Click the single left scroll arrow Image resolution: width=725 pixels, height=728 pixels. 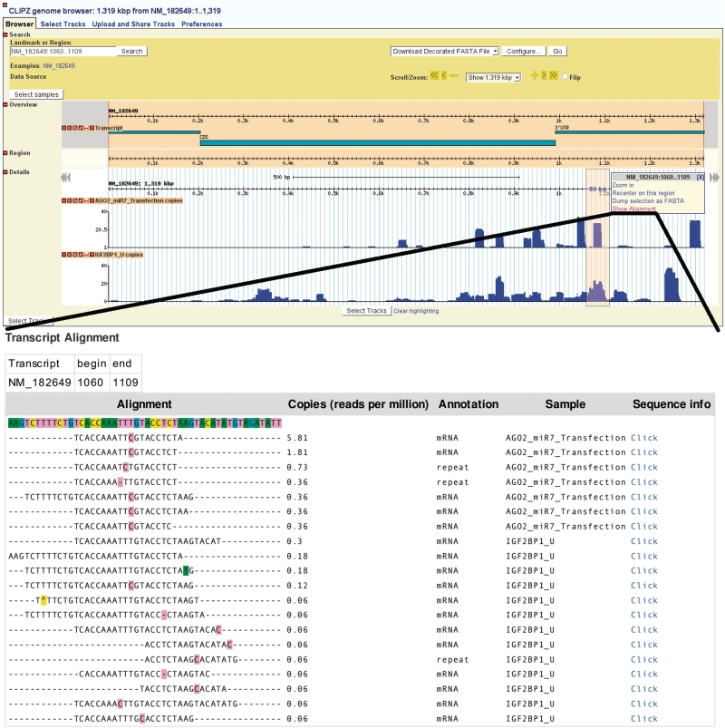[444, 77]
